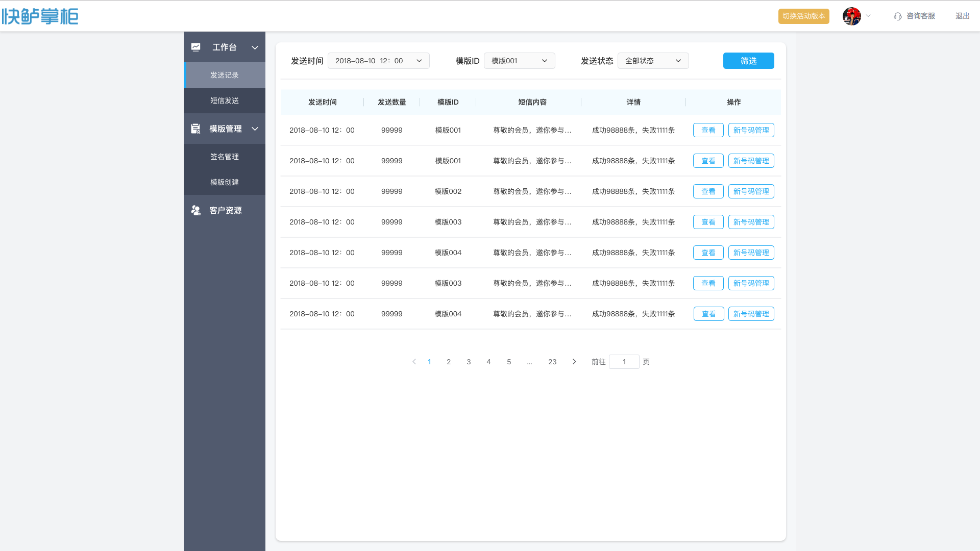Select 签名管理 in the sidebar
The image size is (980, 551).
tap(225, 157)
